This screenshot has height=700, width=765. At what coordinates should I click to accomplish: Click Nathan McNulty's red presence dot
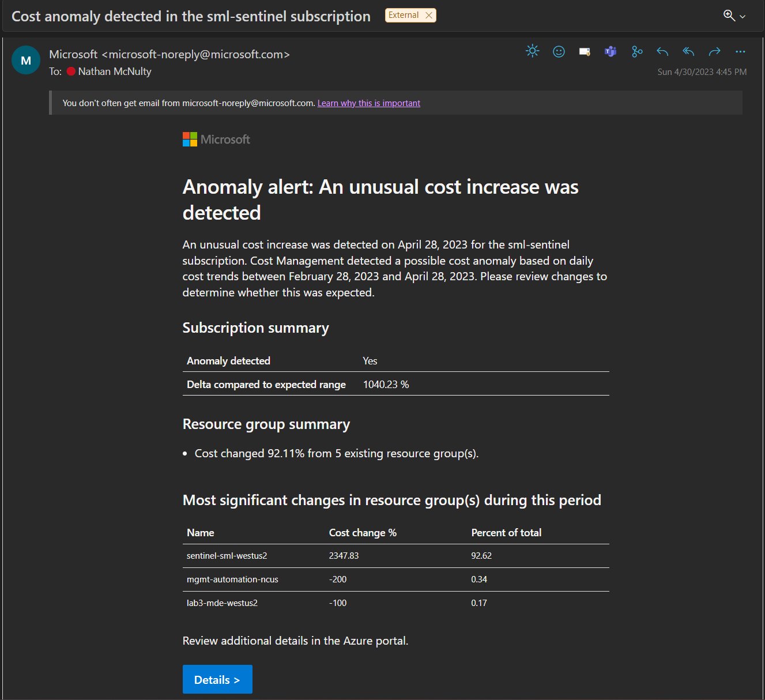click(71, 71)
